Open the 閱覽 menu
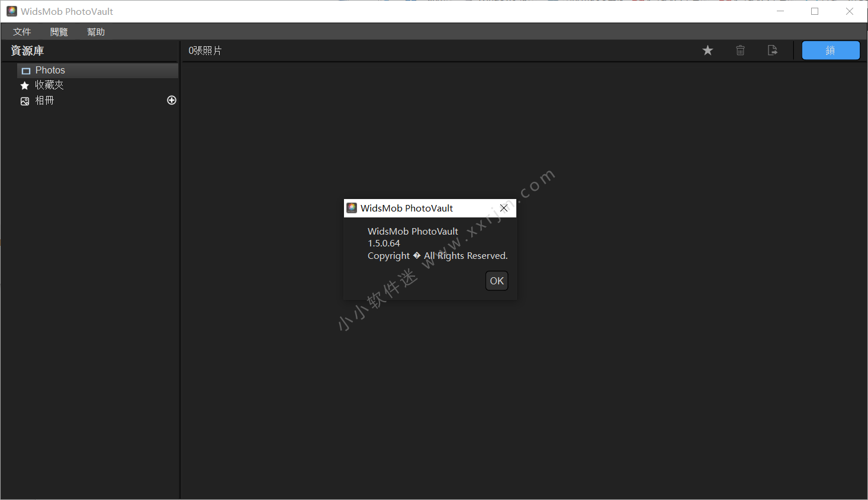 coord(59,32)
